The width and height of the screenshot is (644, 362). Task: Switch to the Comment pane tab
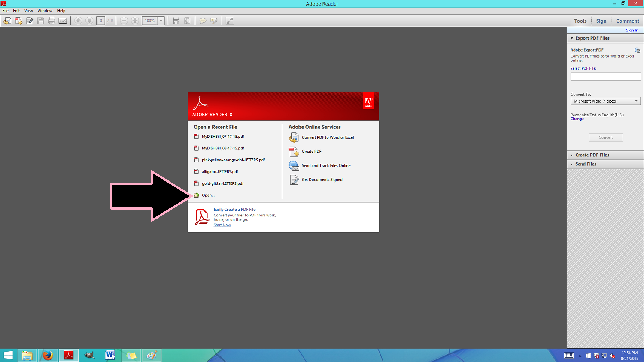pos(628,21)
